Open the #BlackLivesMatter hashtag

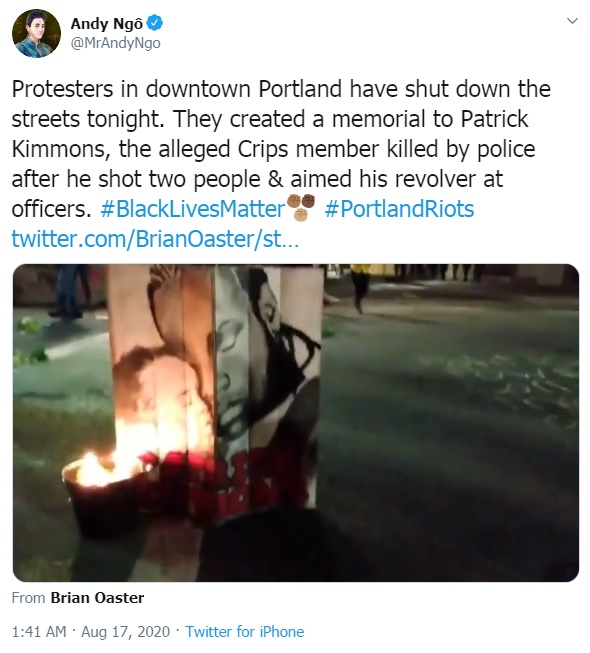tap(192, 209)
